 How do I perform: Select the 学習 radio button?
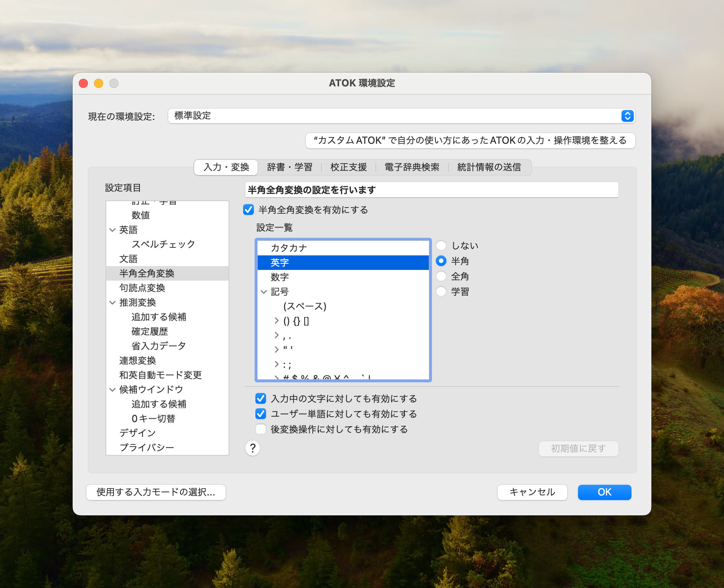click(x=441, y=292)
